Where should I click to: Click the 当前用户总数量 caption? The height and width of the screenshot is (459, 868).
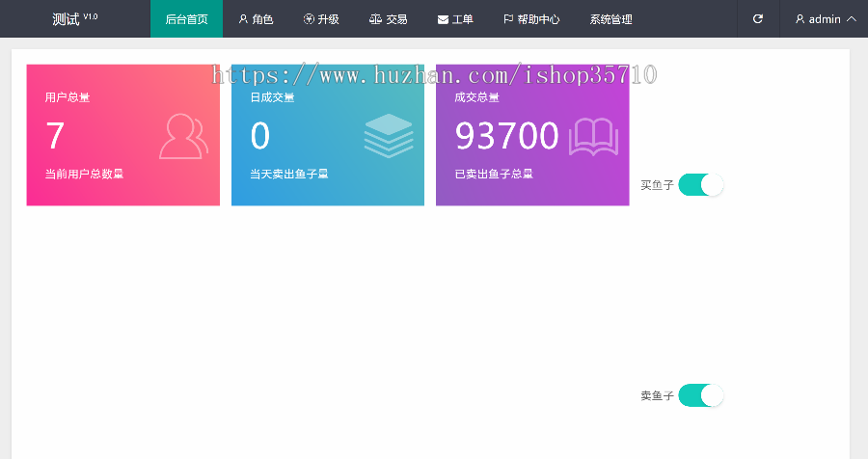84,174
